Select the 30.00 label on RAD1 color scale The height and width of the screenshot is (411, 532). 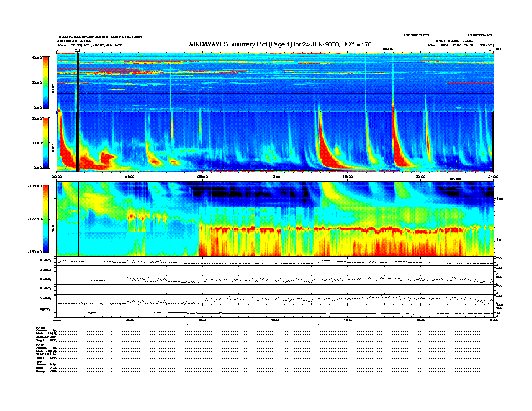click(36, 143)
